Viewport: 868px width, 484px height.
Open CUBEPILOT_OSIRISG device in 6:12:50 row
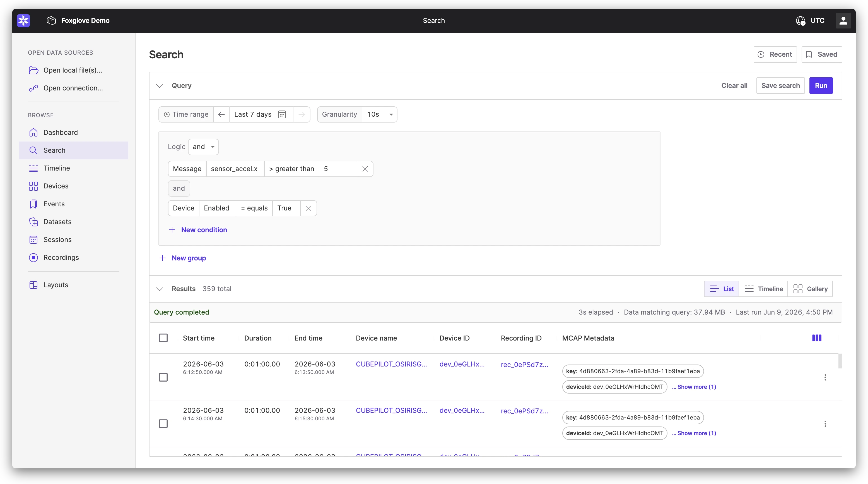click(x=391, y=364)
